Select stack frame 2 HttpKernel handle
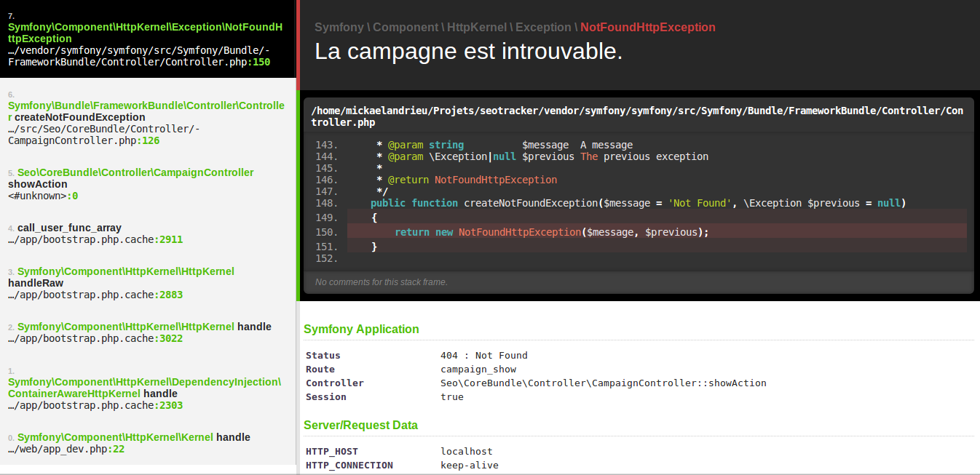The image size is (980, 475). (148, 332)
